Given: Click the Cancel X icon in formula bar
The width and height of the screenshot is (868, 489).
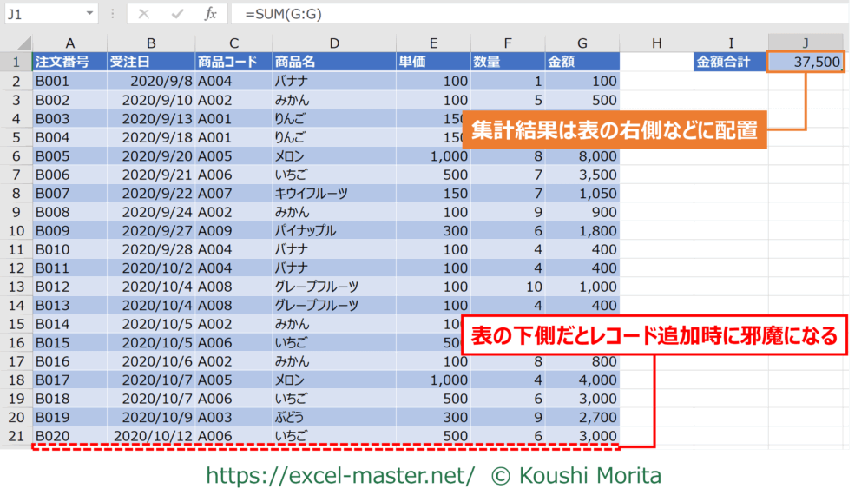Looking at the screenshot, I should tap(144, 14).
